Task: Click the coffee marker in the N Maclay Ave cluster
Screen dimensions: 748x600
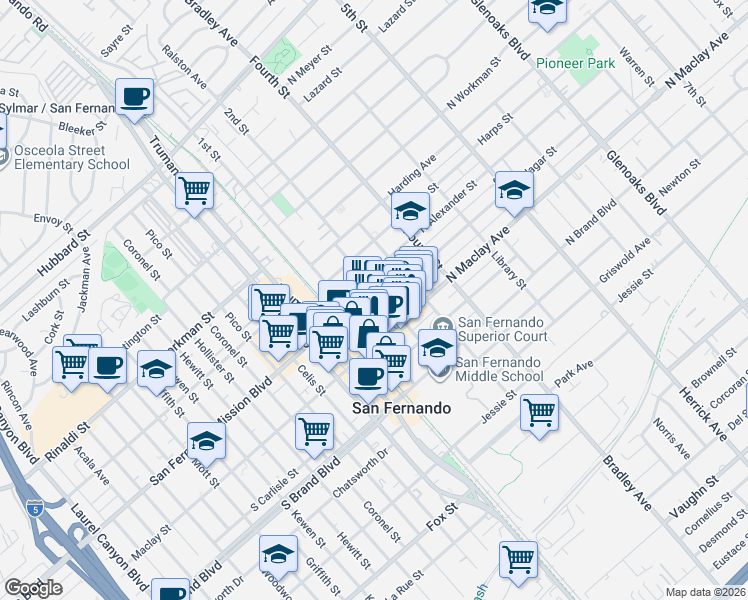Action: click(x=395, y=304)
